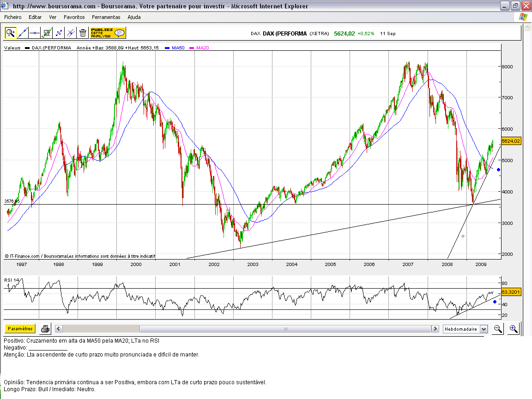Click the Valeurs legend label

[12, 48]
